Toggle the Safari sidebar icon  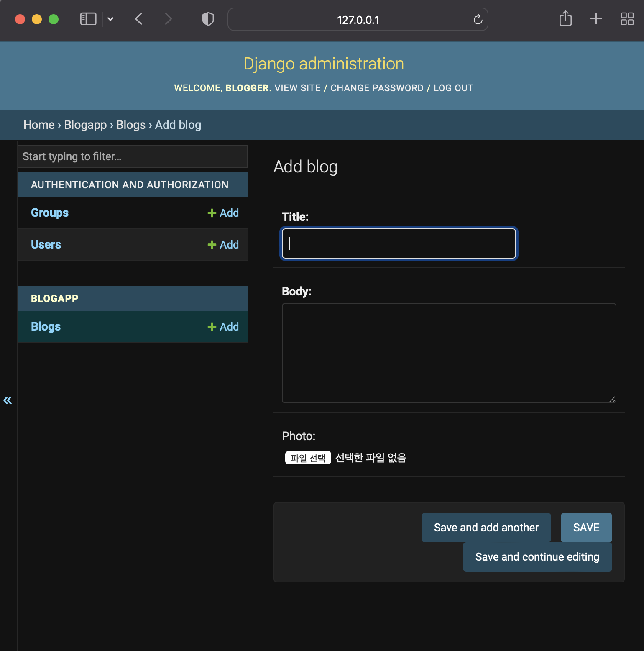(x=88, y=19)
